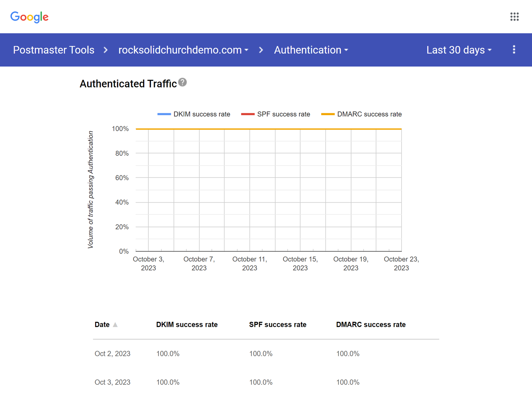Image resolution: width=532 pixels, height=399 pixels.
Task: Open the three-dot more options menu
Action: pyautogui.click(x=514, y=50)
